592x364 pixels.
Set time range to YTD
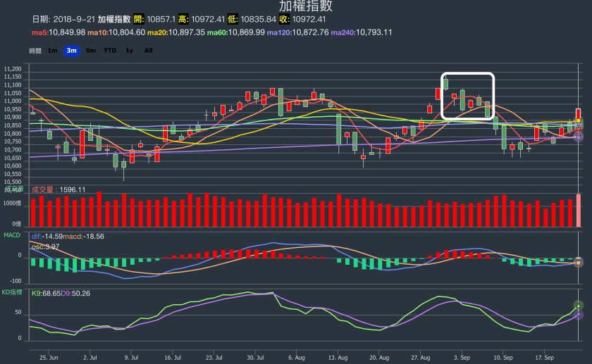[110, 51]
